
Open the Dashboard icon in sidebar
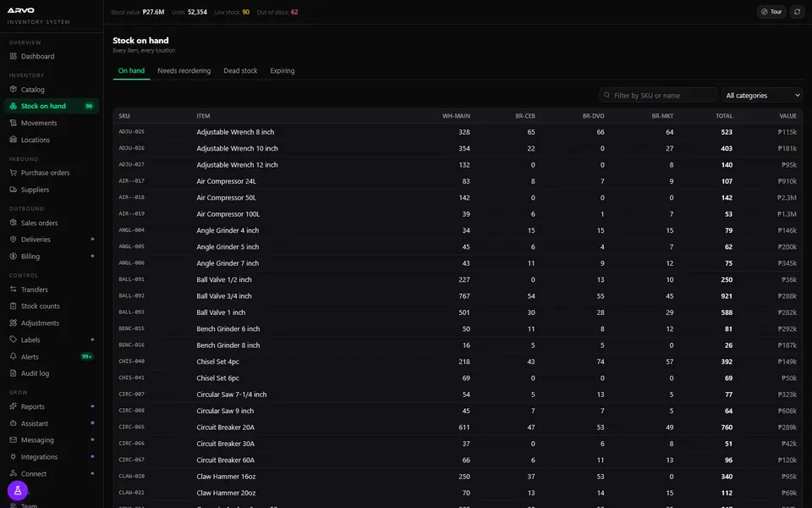pyautogui.click(x=14, y=56)
